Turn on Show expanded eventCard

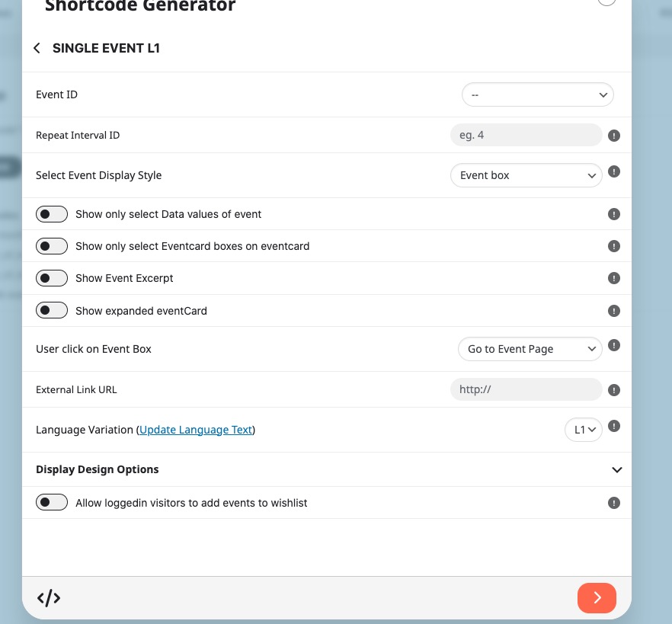tap(52, 310)
